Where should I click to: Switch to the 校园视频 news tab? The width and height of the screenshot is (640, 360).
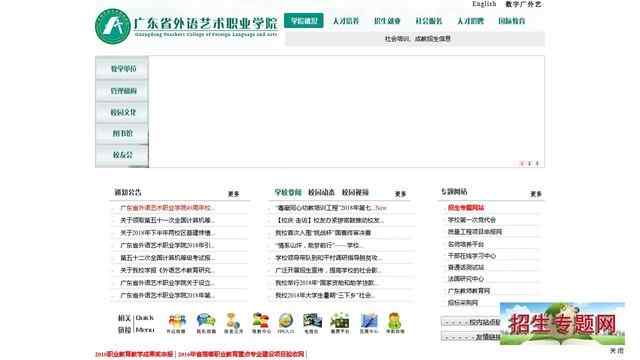[355, 192]
